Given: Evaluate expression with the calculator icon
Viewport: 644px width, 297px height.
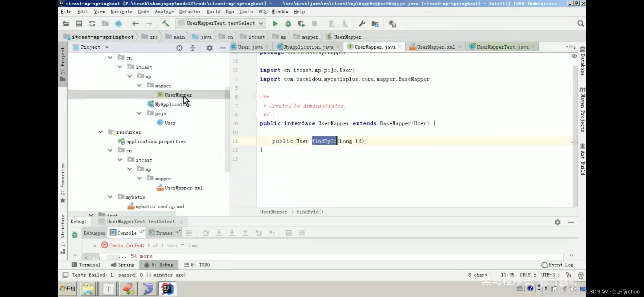Looking at the screenshot, I should tap(288, 233).
